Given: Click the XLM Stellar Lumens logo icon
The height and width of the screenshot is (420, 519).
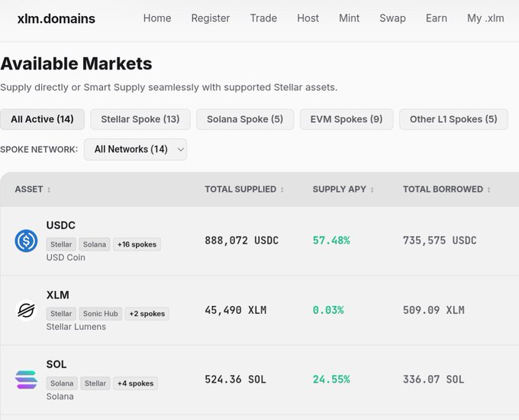Looking at the screenshot, I should pyautogui.click(x=26, y=310).
